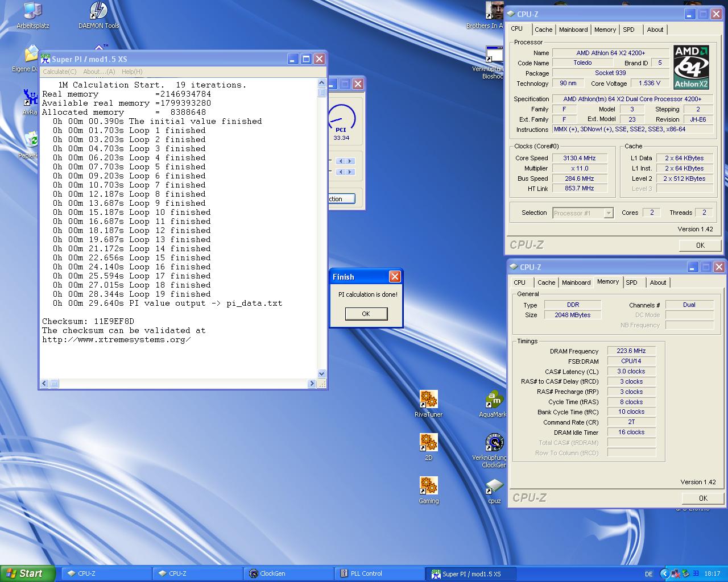This screenshot has height=582, width=728.
Task: Switch to first CPU-Z taskbar button
Action: [106, 573]
